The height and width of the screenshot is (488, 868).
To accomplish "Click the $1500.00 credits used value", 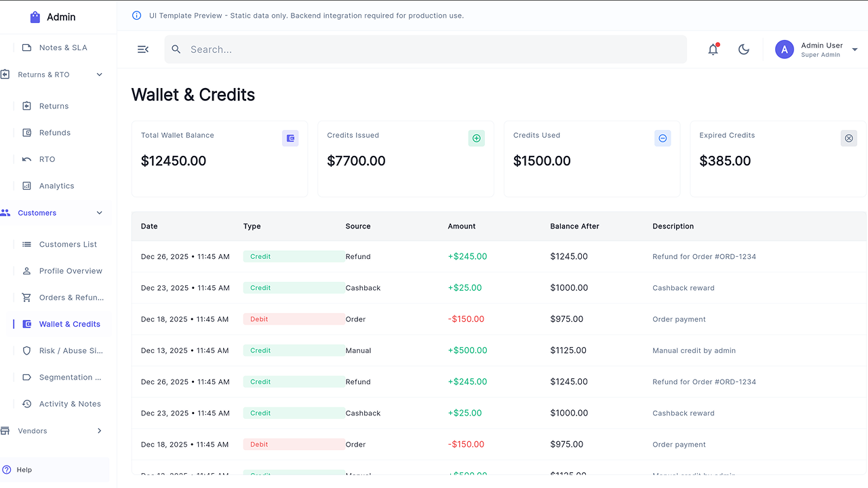I will (x=542, y=161).
